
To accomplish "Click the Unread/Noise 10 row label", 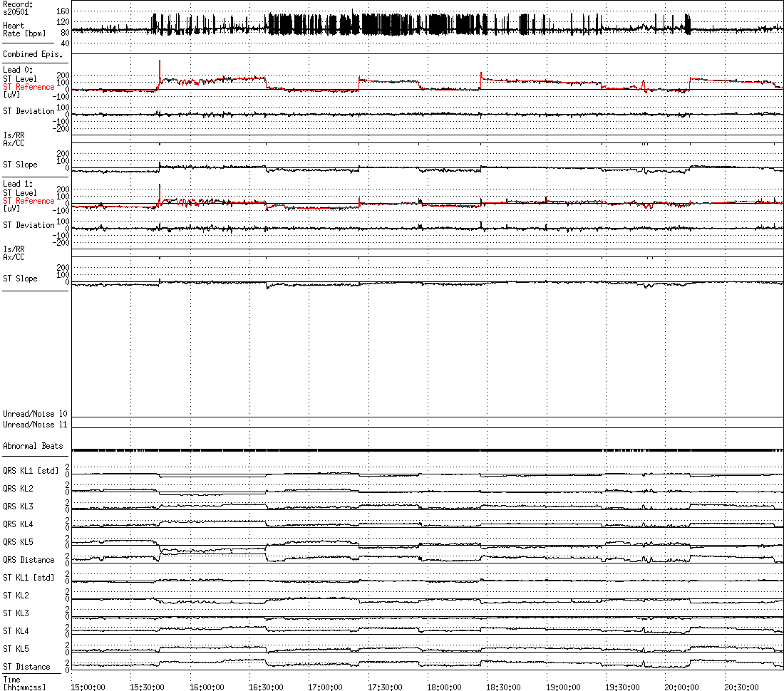I will pos(35,414).
